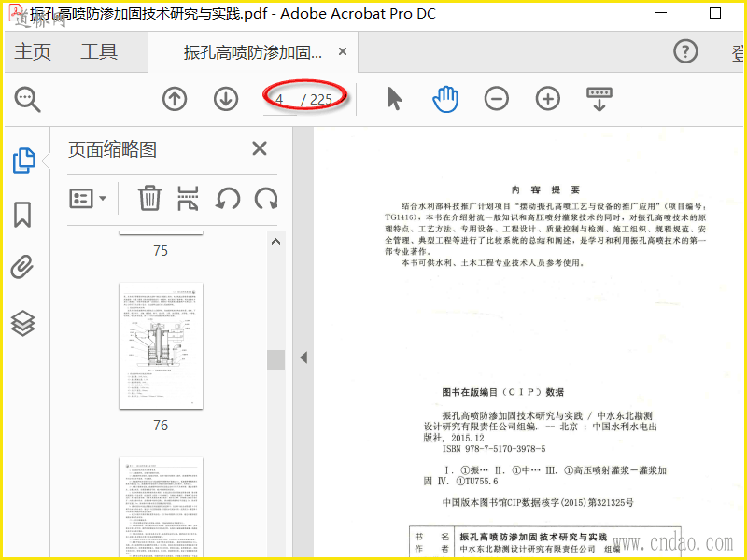Toggle the Page Thumbnails sidebar icon

pyautogui.click(x=24, y=161)
